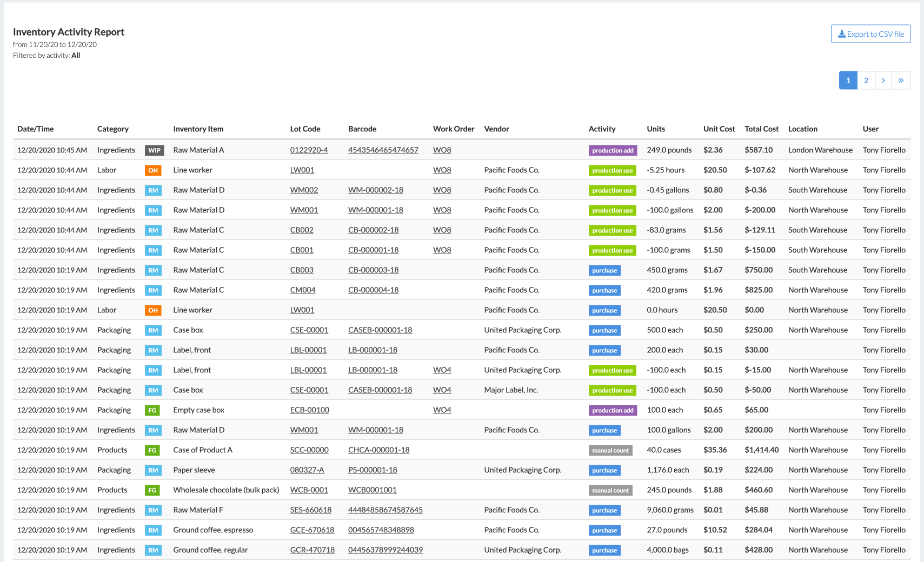Click the OH badge in the Line worker row
The width and height of the screenshot is (924, 562).
(x=152, y=170)
